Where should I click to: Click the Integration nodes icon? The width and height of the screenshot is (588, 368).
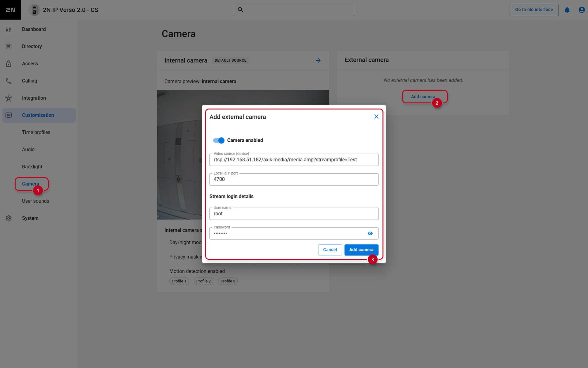click(x=9, y=98)
